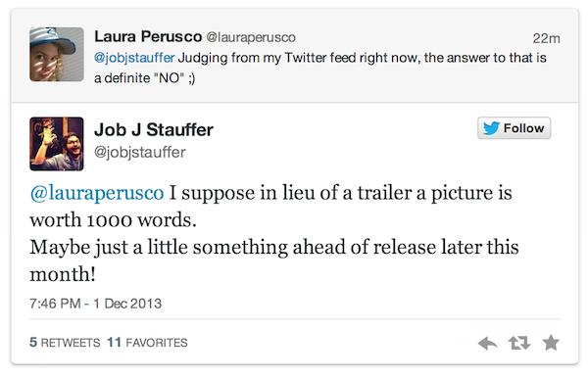Retweet this tweet using the retweet icon
The width and height of the screenshot is (588, 378).
pyautogui.click(x=519, y=343)
